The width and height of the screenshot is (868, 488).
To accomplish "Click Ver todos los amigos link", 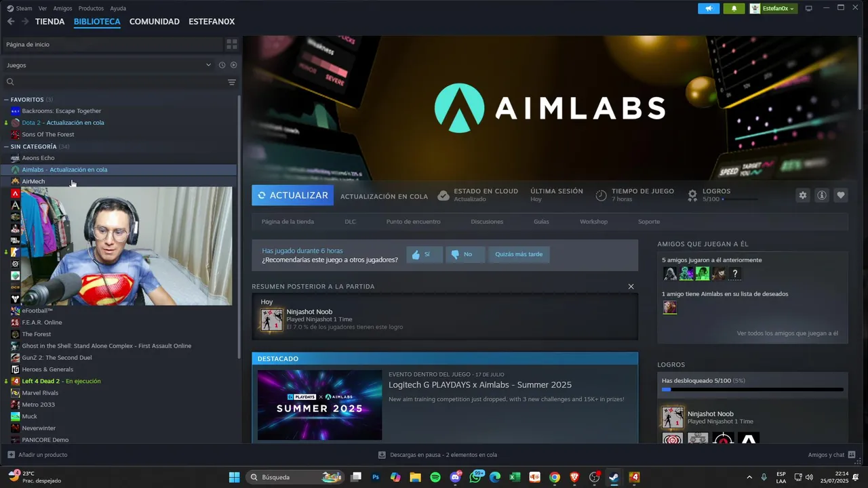I will click(x=787, y=333).
